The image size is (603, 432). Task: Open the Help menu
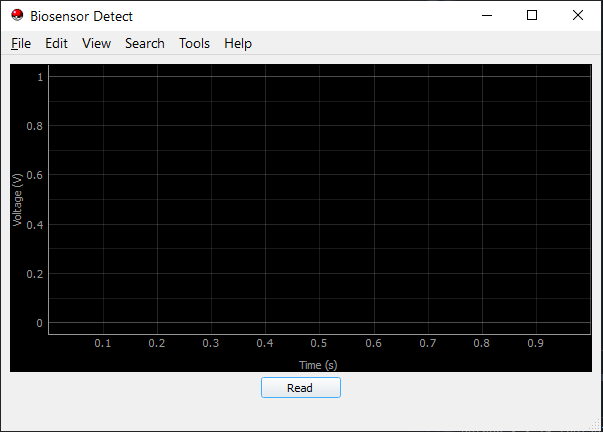pos(238,43)
